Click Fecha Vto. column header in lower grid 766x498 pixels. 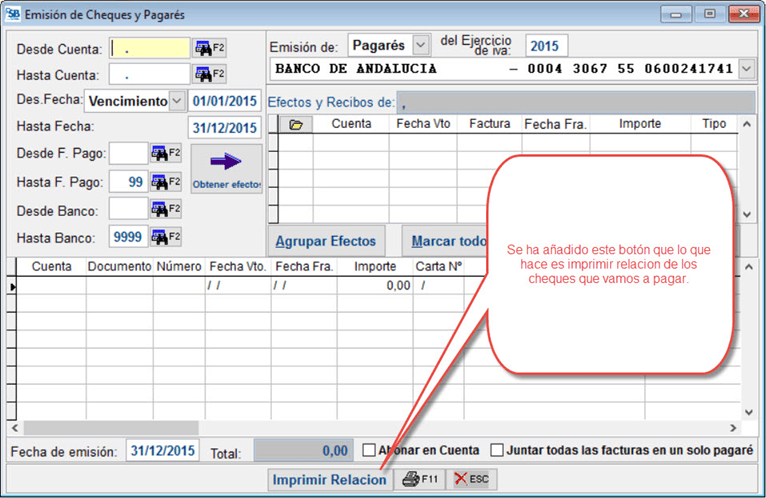[x=238, y=267]
